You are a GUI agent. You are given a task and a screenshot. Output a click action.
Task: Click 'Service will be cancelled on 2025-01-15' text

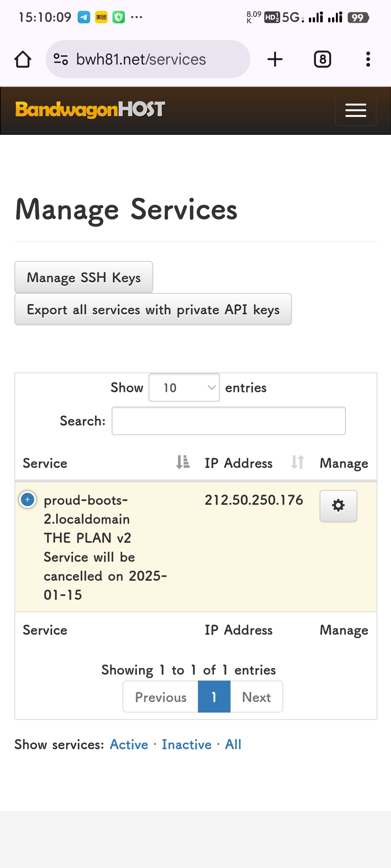[x=105, y=576]
